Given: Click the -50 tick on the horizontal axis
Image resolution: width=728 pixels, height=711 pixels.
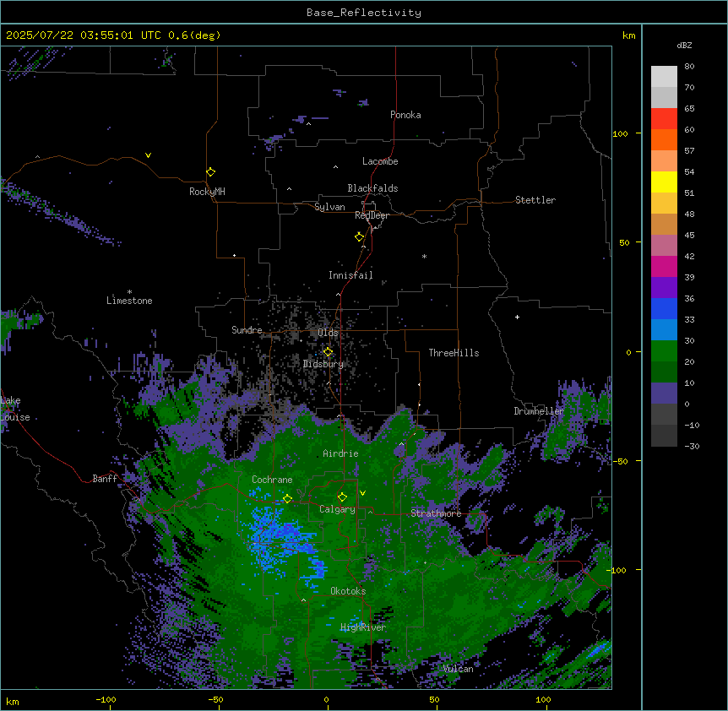Looking at the screenshot, I should click(x=215, y=699).
